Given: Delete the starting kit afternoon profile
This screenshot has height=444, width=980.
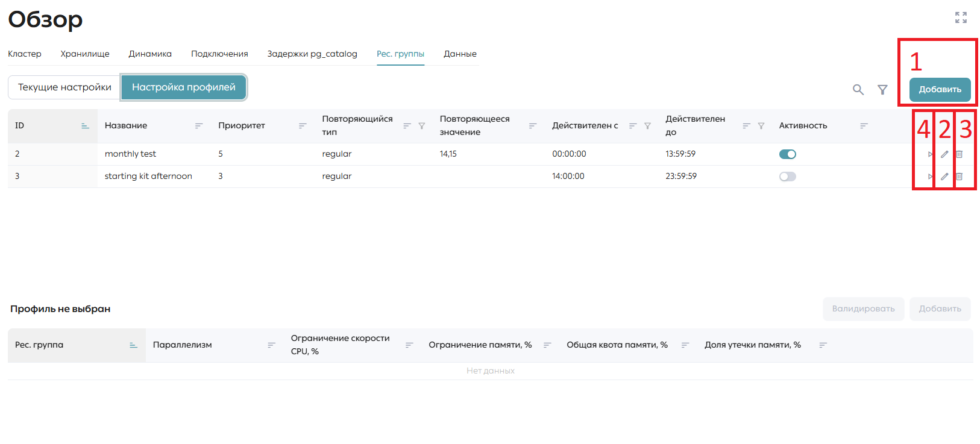Looking at the screenshot, I should pos(959,177).
